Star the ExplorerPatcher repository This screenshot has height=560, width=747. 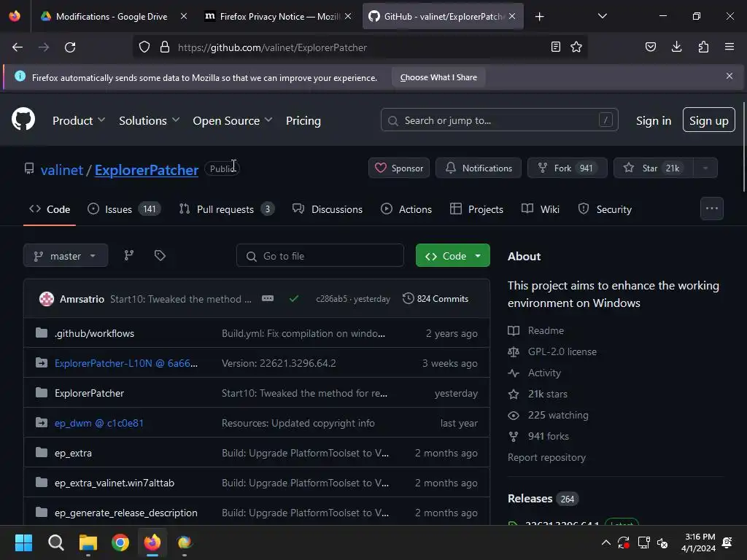653,168
